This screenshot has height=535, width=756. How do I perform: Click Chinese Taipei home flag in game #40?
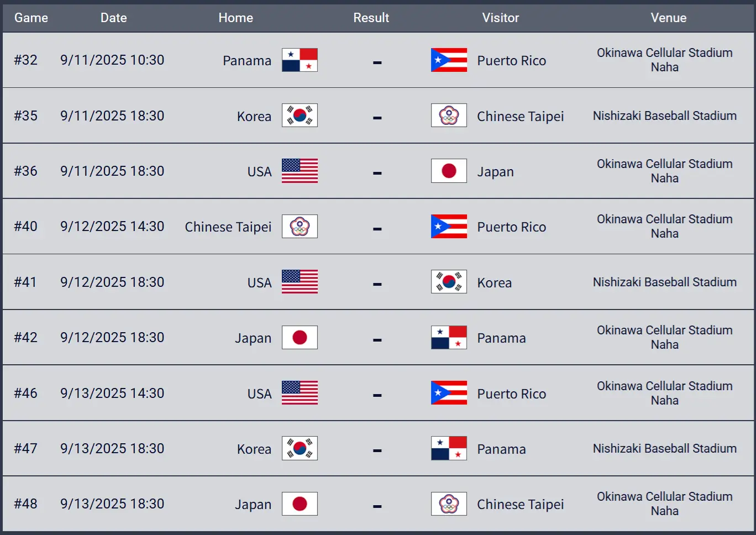point(300,227)
